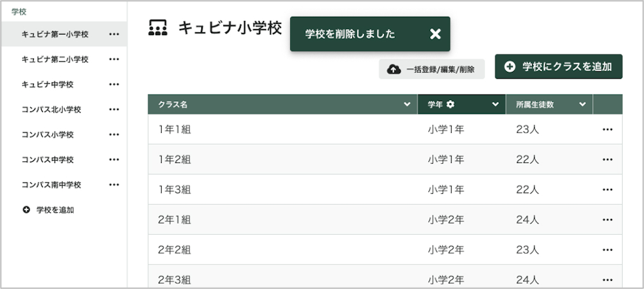Open row menu for 2年1組
Viewport: 644px width, 289px height.
[608, 220]
